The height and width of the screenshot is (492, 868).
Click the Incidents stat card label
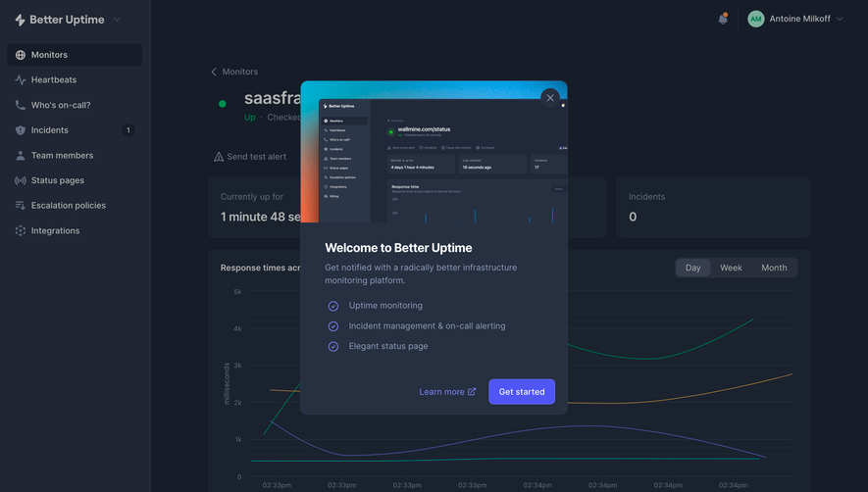coord(646,196)
